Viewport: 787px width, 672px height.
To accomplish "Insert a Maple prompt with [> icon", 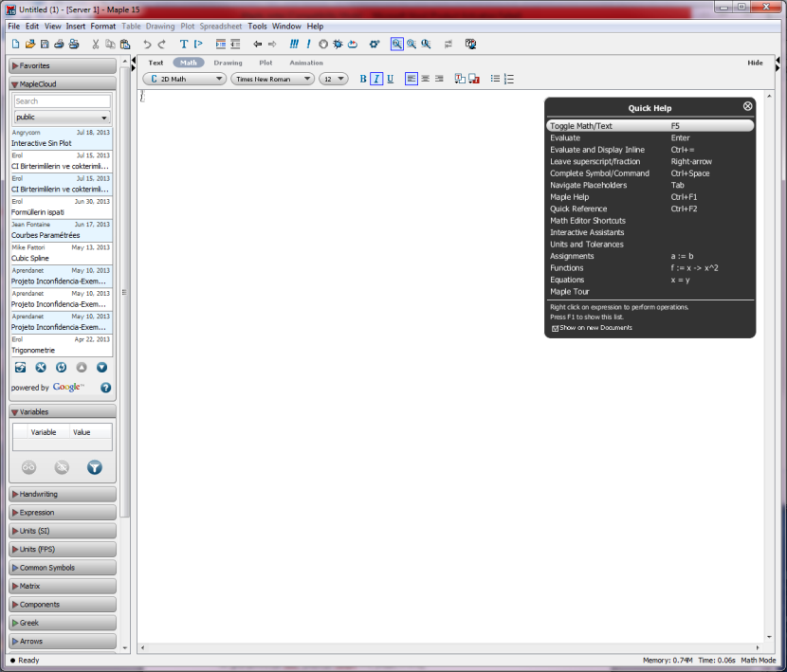I will (198, 45).
